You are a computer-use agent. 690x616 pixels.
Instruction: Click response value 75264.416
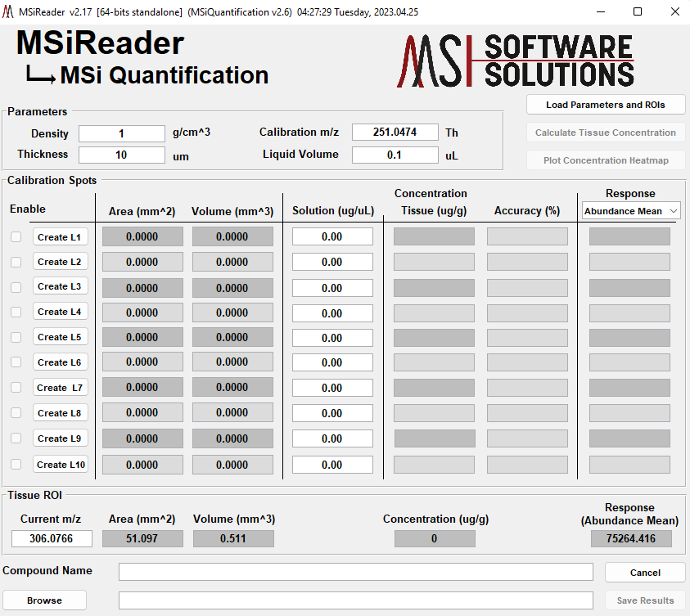(631, 538)
